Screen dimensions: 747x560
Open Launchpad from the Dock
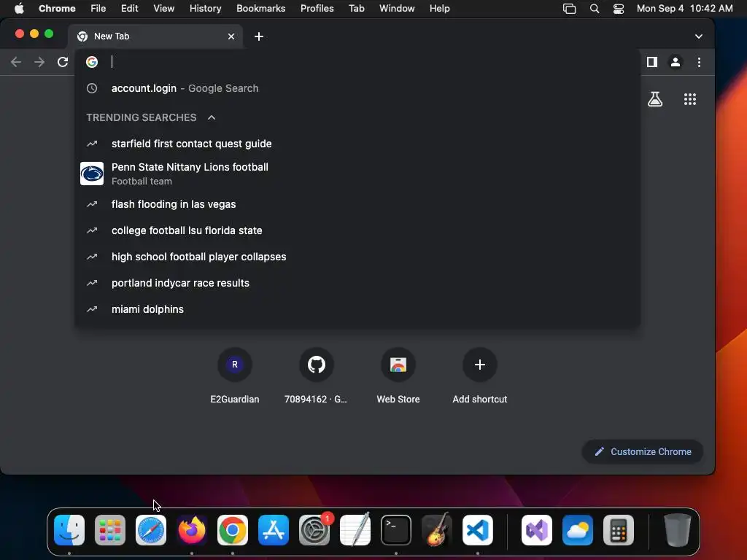click(110, 530)
